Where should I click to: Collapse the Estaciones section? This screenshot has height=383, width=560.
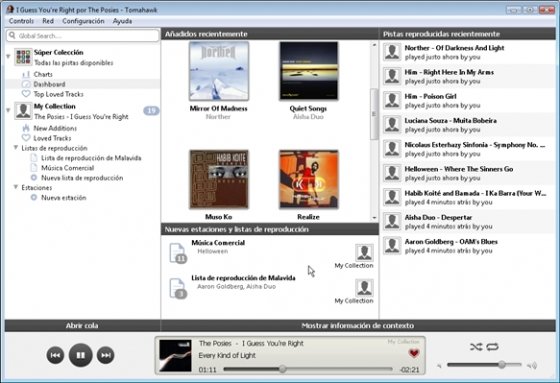pyautogui.click(x=16, y=187)
